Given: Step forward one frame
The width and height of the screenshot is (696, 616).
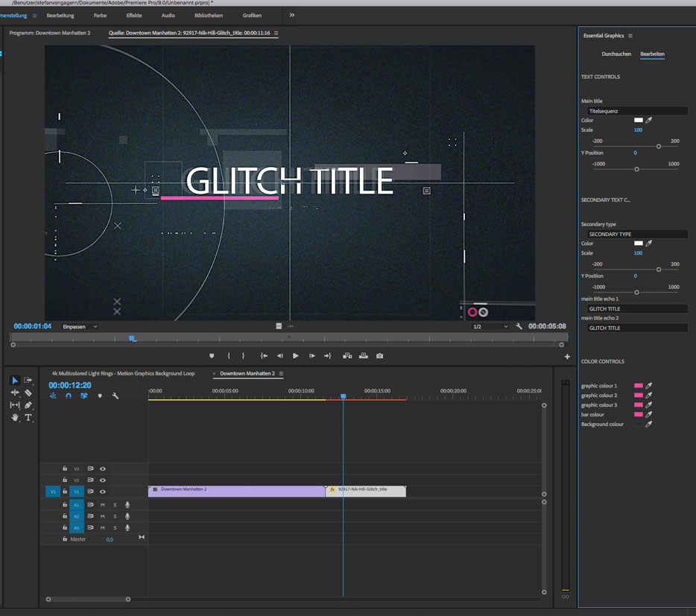Looking at the screenshot, I should pyautogui.click(x=312, y=356).
